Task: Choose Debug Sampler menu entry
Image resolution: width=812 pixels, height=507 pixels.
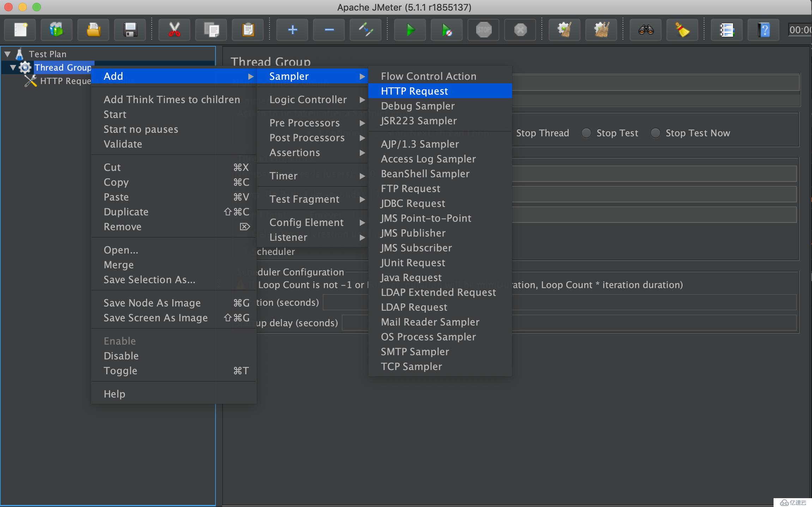Action: coord(440,106)
